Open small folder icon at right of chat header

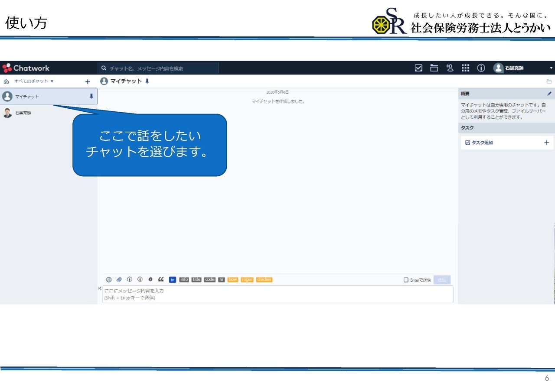pos(549,81)
